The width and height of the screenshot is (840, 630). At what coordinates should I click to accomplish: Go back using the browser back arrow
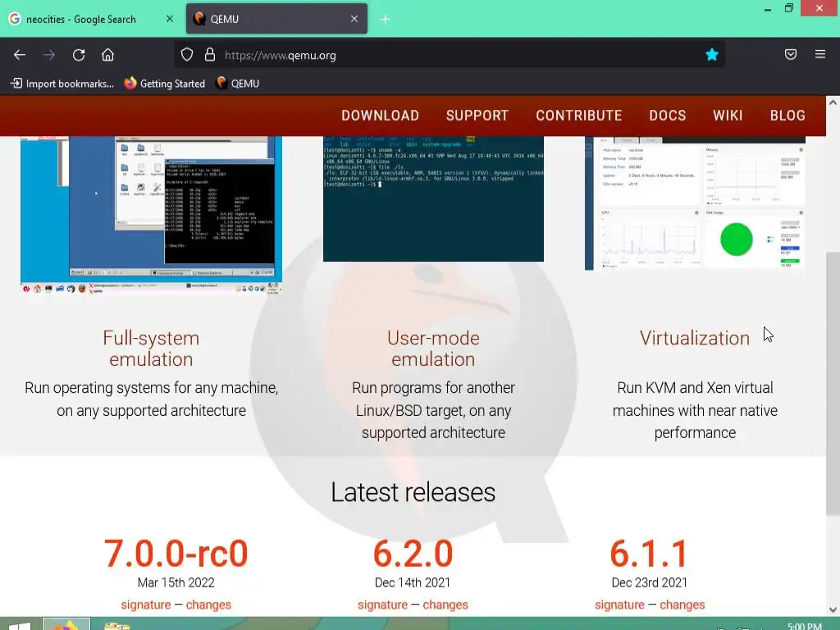click(20, 55)
